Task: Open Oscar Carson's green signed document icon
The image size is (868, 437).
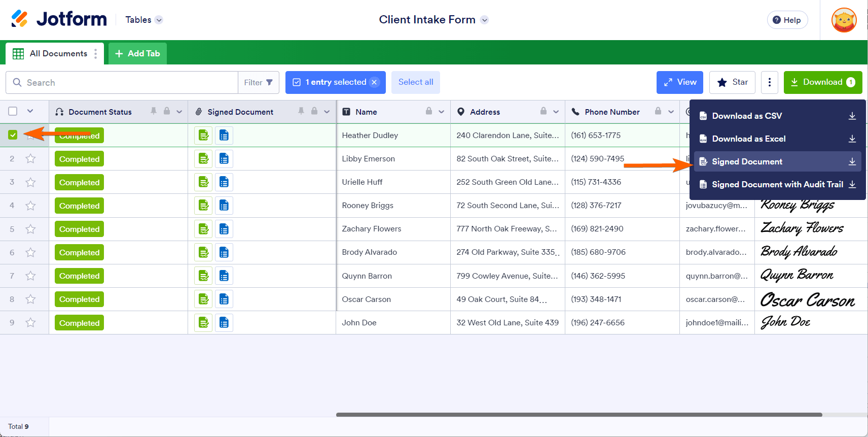Action: click(x=204, y=299)
